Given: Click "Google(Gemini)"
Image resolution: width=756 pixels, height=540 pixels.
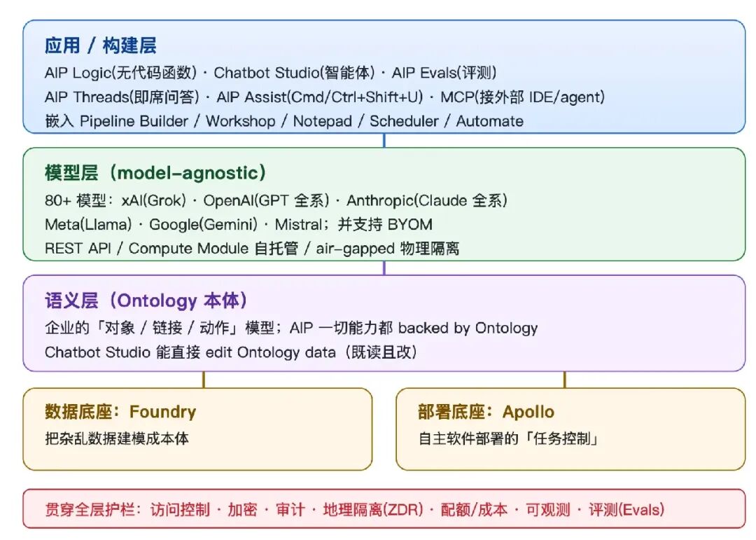Looking at the screenshot, I should pyautogui.click(x=204, y=224).
